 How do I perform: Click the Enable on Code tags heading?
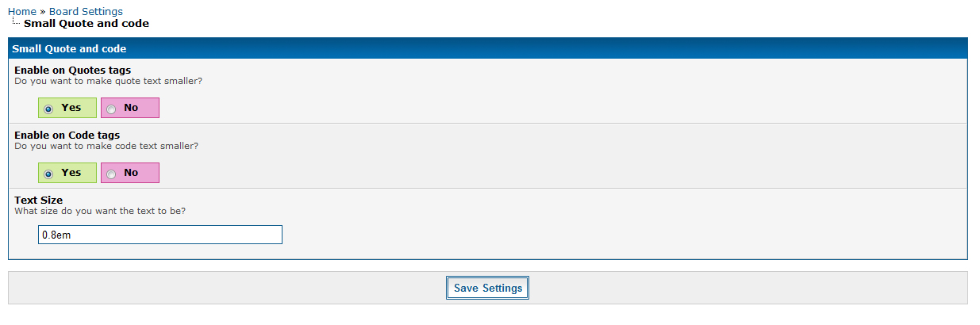(67, 135)
